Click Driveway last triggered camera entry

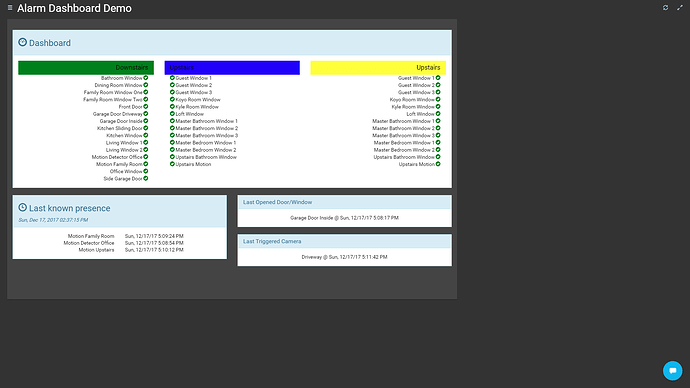[x=344, y=257]
